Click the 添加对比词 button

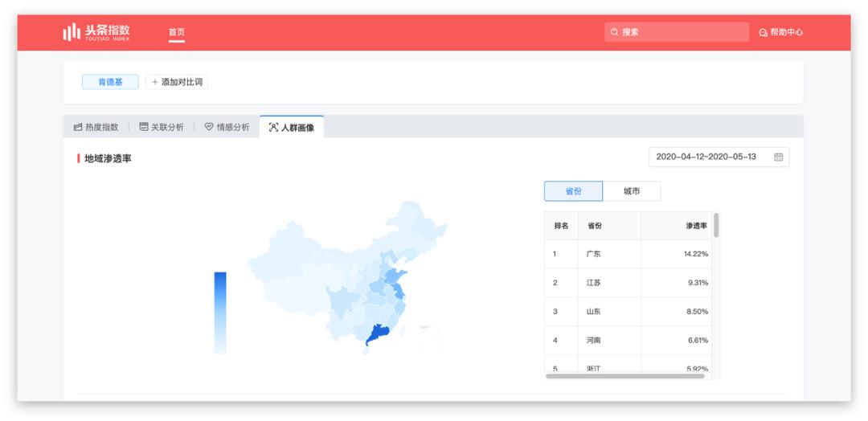coord(177,82)
